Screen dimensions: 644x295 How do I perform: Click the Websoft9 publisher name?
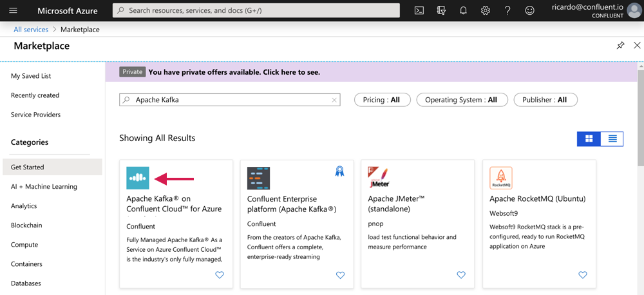(503, 214)
